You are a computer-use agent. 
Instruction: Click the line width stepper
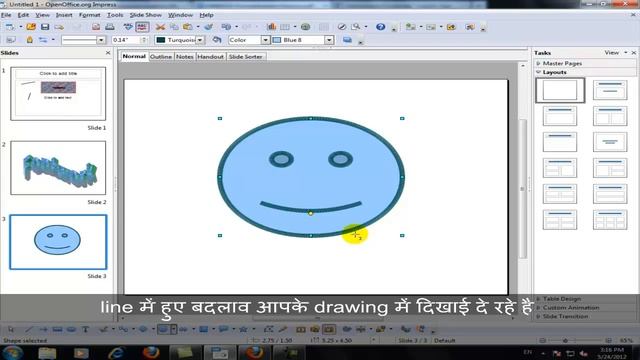[x=144, y=40]
